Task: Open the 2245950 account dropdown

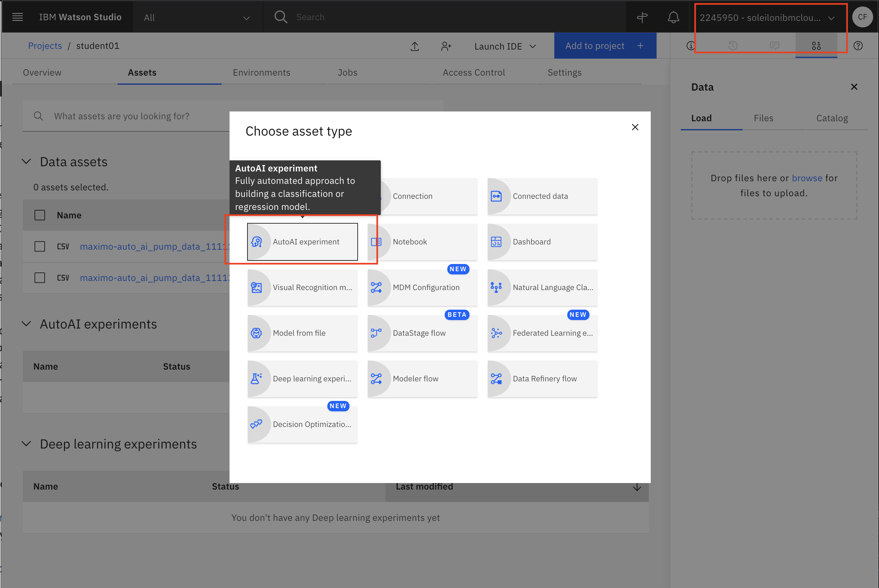Action: tap(767, 18)
